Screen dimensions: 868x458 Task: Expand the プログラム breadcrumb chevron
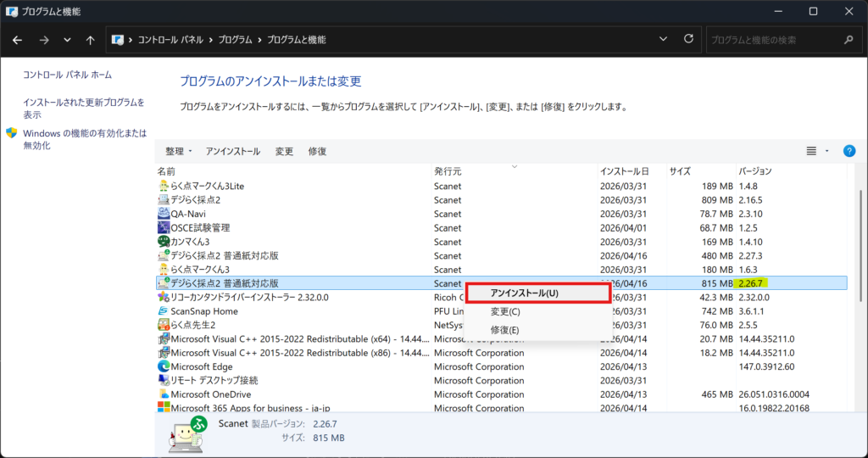pos(259,40)
